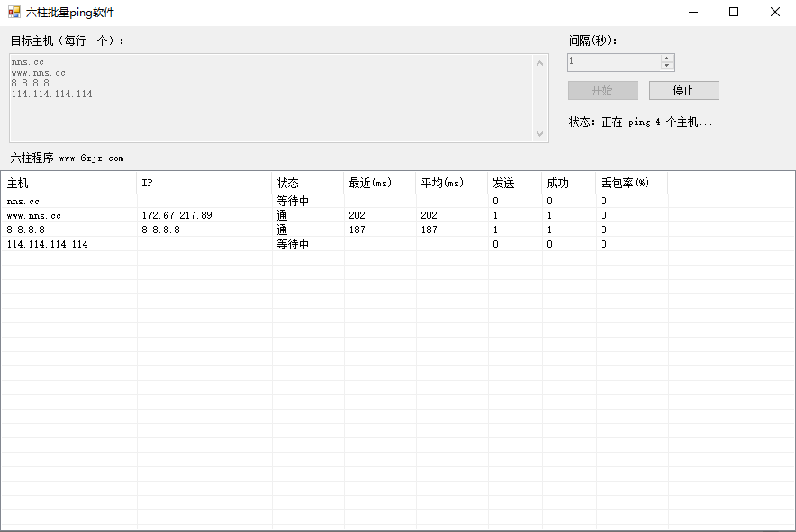Image resolution: width=796 pixels, height=532 pixels.
Task: Click the interval spinner up arrow
Action: click(x=668, y=58)
